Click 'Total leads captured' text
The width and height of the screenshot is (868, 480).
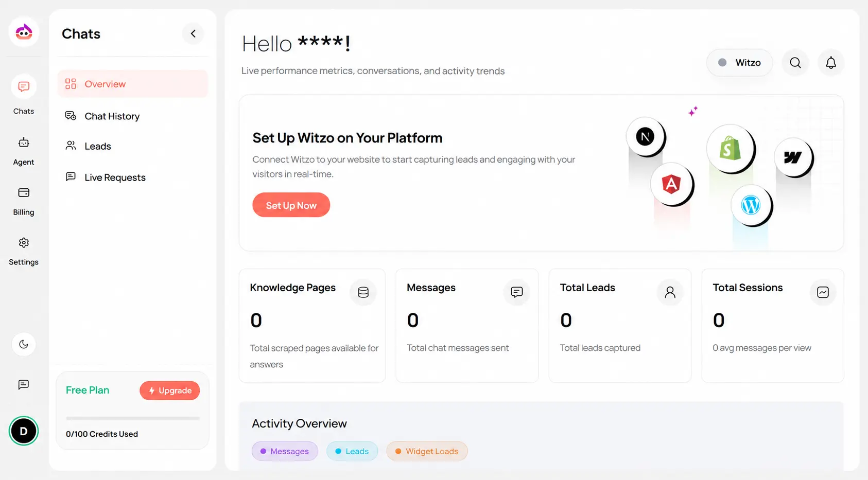coord(600,348)
